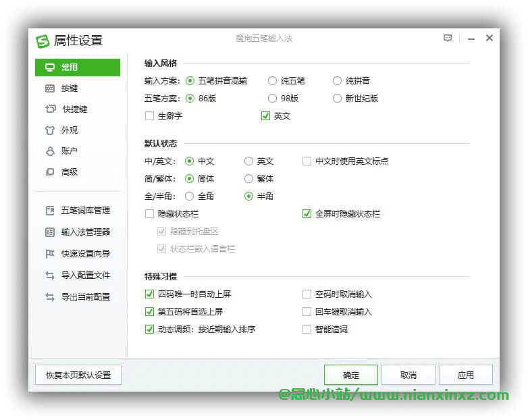Enable the 生僻字 checkbox

click(149, 116)
